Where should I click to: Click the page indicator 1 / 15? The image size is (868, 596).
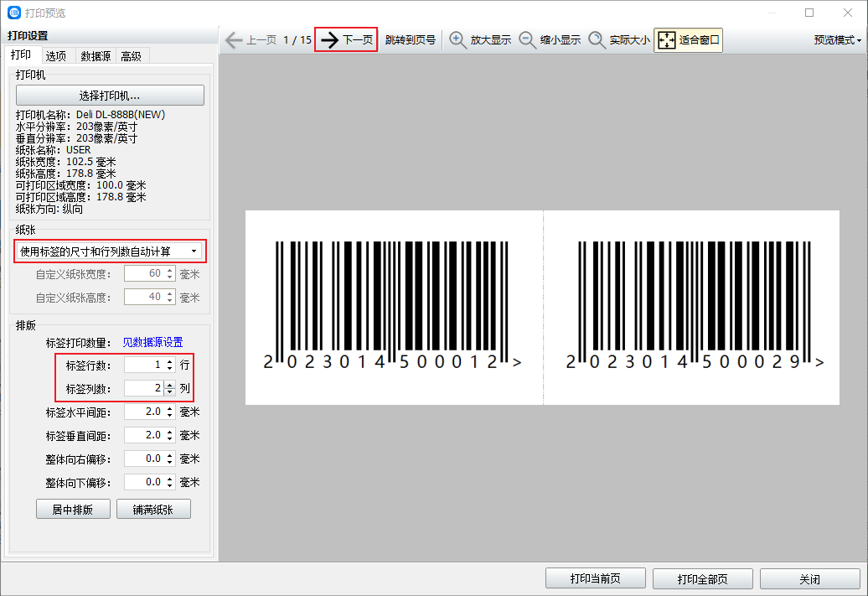(x=297, y=40)
